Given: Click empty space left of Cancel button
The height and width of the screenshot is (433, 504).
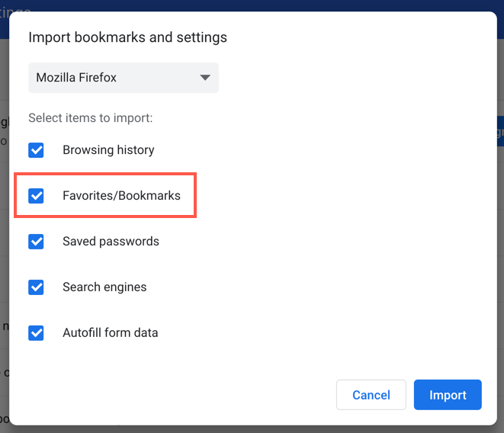Looking at the screenshot, I should (191, 395).
